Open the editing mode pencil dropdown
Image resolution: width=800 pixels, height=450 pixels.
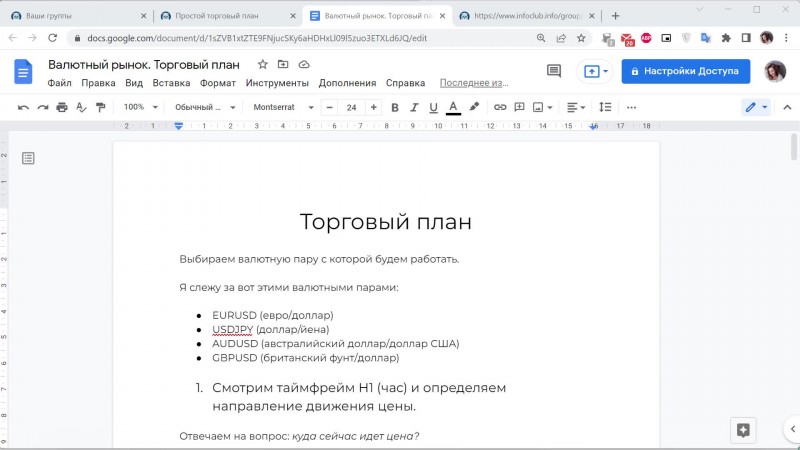[756, 107]
